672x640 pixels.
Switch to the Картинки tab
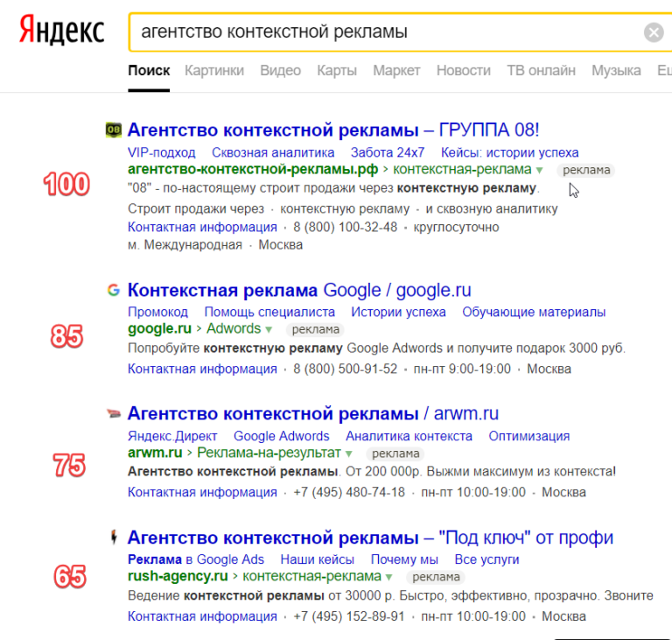214,70
